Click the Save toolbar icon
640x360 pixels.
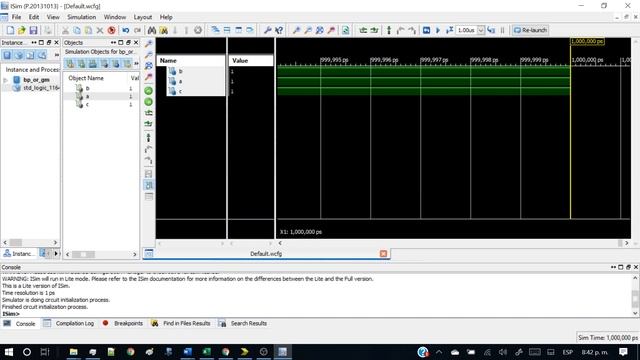click(33, 30)
